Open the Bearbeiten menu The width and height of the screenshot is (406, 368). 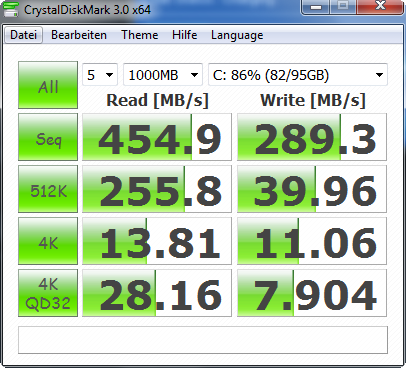coord(79,35)
